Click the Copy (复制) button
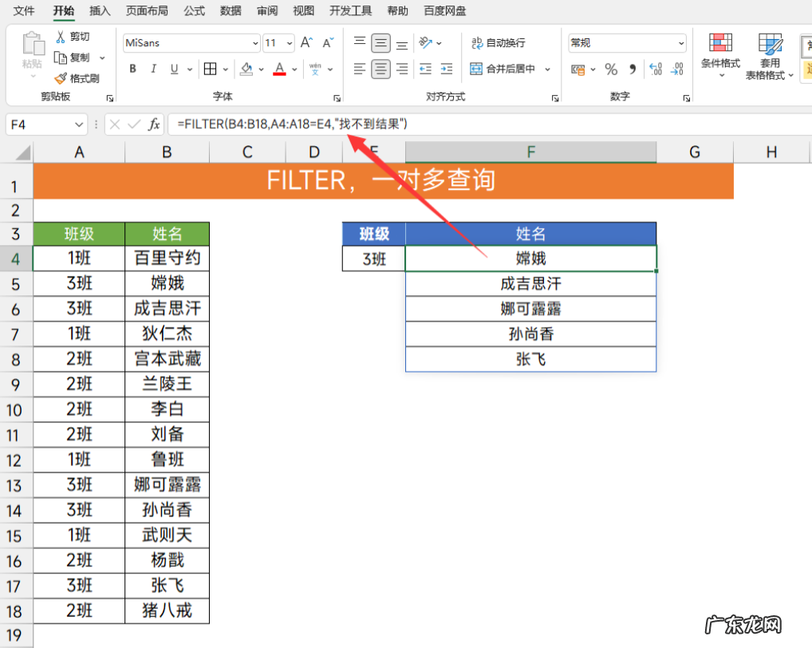Screen dimensions: 812x648 [x=72, y=57]
